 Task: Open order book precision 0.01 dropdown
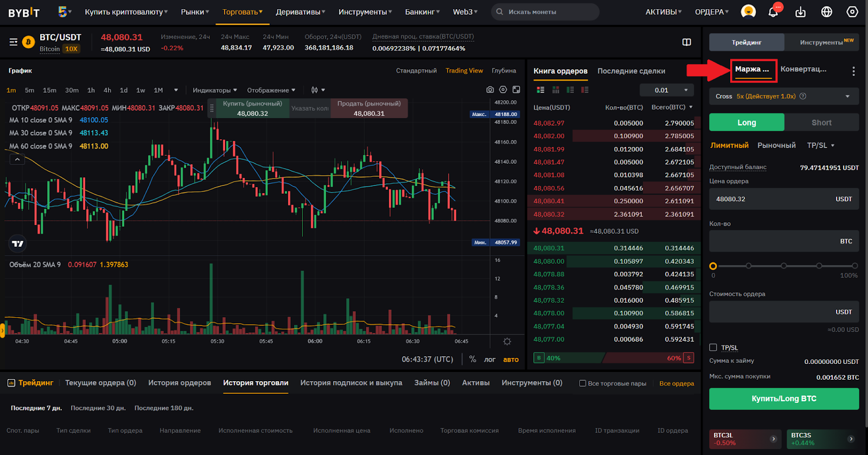click(x=666, y=90)
